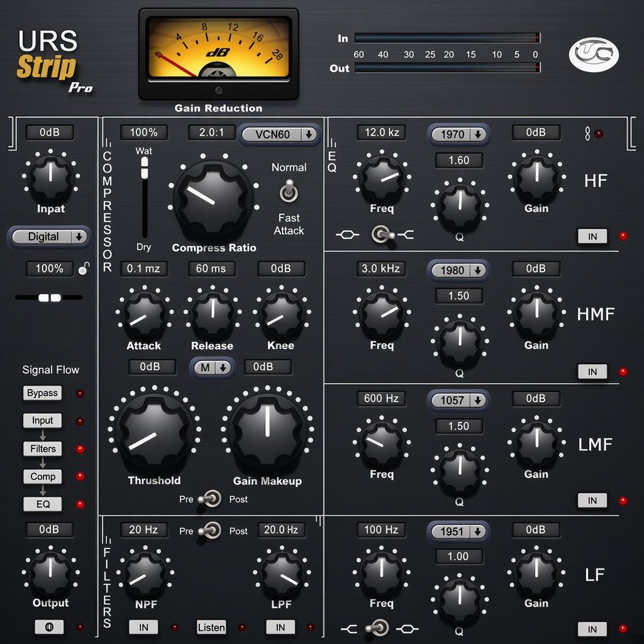Open the Digital input mode dropdown
This screenshot has width=644, height=644.
pyautogui.click(x=49, y=237)
